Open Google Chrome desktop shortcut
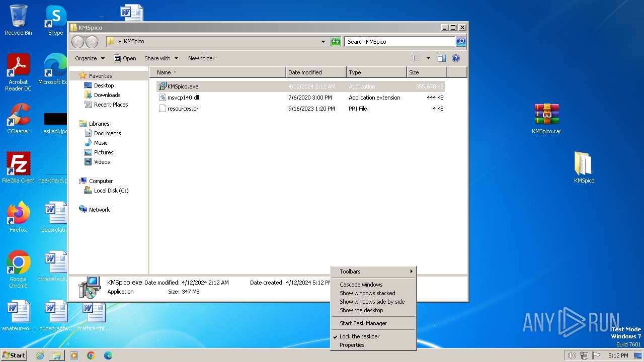The image size is (644, 362). 18,269
